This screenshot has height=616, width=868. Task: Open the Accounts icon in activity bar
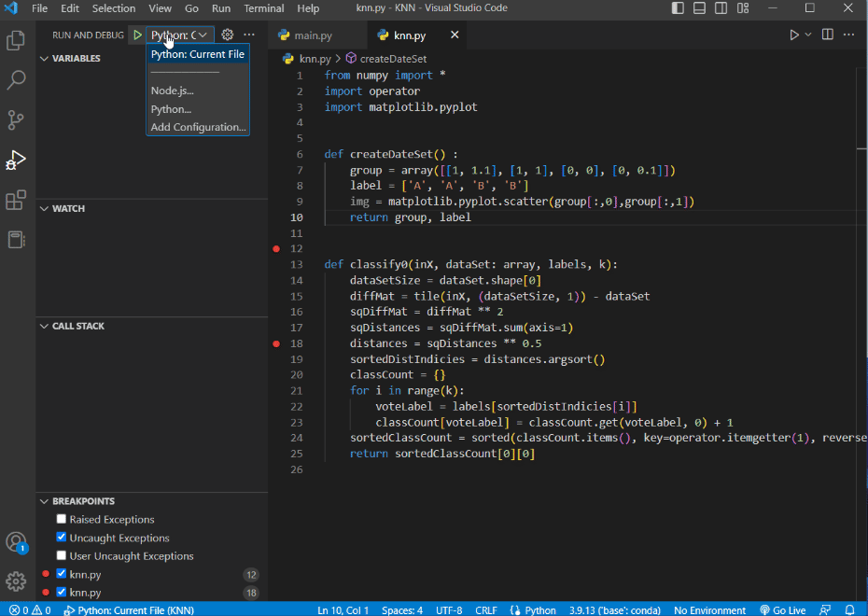15,542
